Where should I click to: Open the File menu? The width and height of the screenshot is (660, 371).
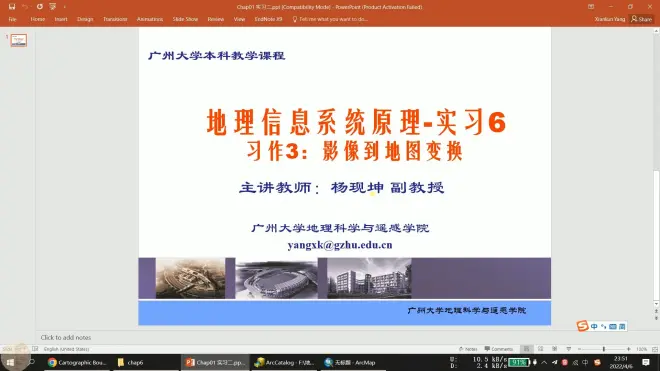pos(13,19)
